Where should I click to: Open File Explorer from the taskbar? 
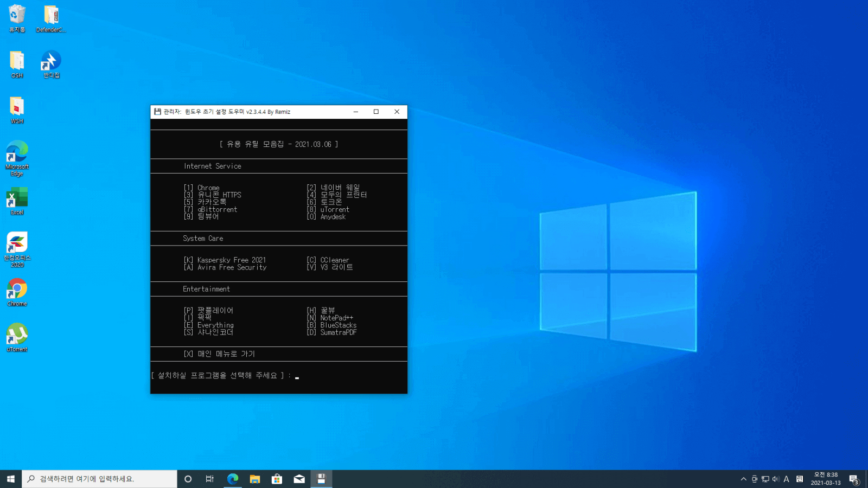tap(255, 479)
